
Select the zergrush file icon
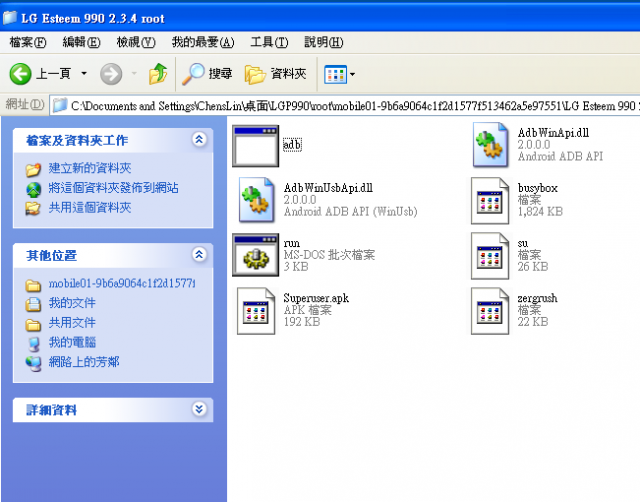490,311
